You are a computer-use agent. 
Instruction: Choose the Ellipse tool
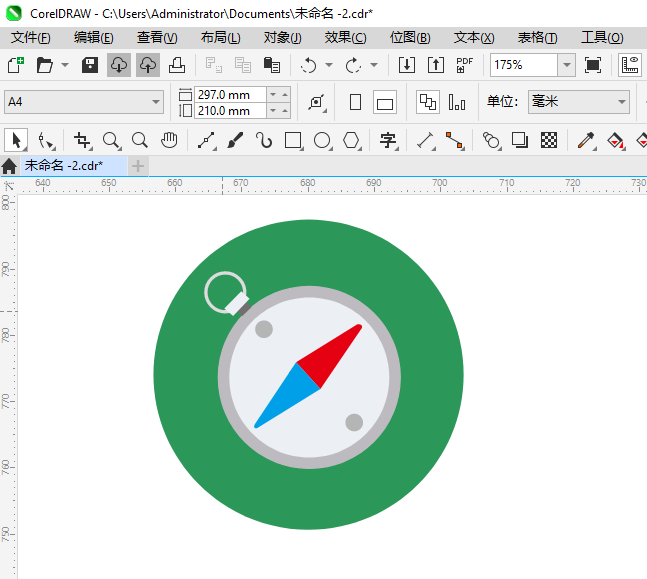pyautogui.click(x=322, y=140)
